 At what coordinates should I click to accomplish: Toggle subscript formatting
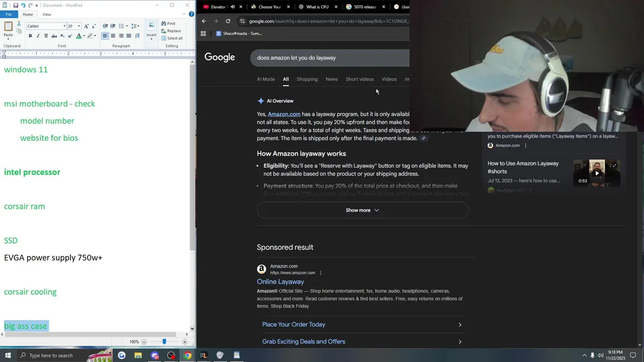click(62, 36)
